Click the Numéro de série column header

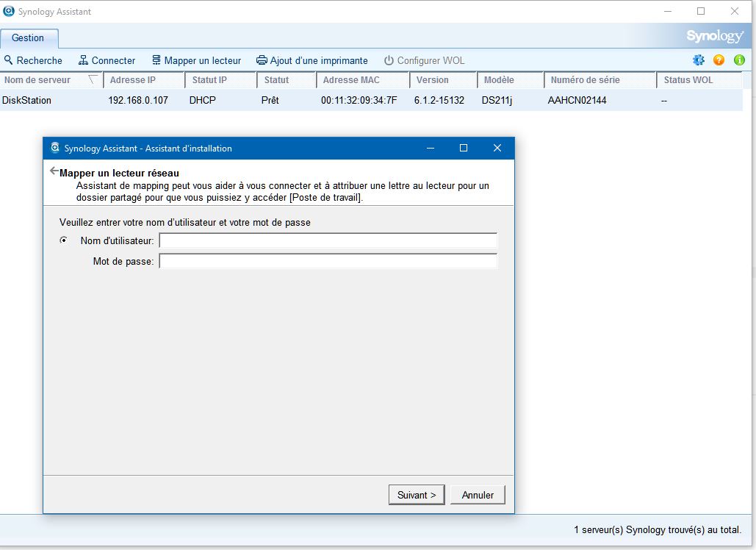(600, 80)
